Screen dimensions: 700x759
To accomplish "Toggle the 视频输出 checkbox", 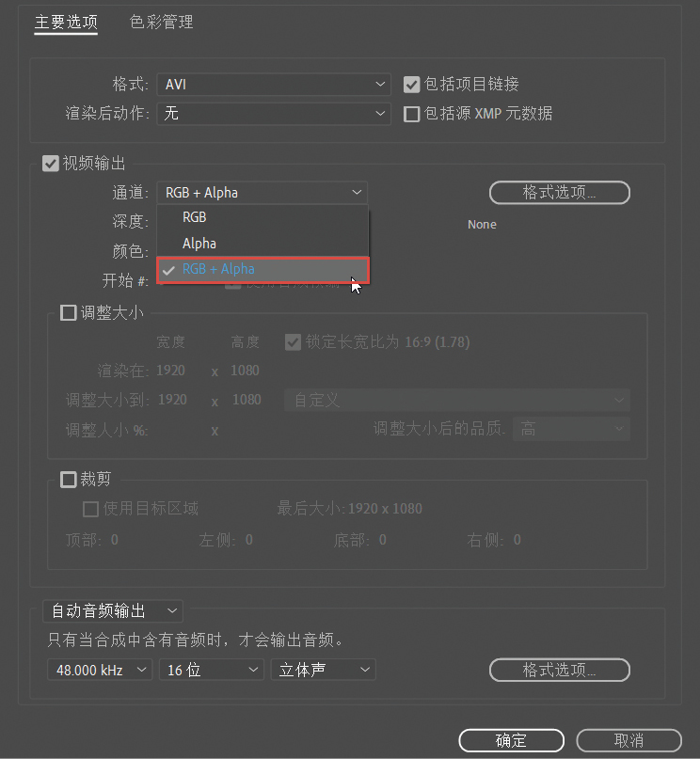I will [x=51, y=163].
